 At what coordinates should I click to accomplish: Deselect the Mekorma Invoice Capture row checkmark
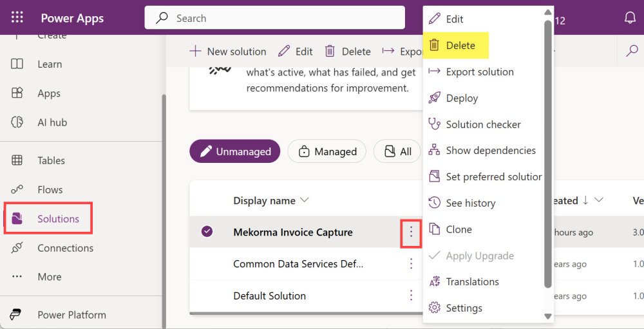[207, 232]
